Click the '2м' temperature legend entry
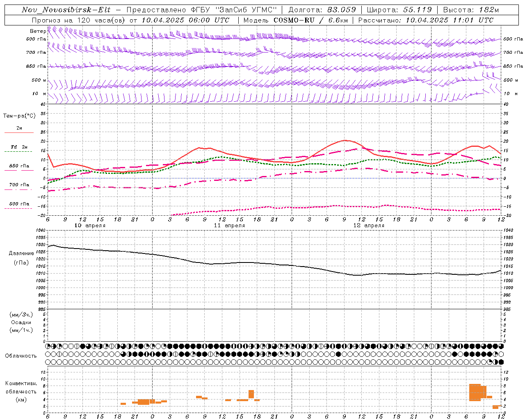This screenshot has height=420, width=525. [x=19, y=128]
